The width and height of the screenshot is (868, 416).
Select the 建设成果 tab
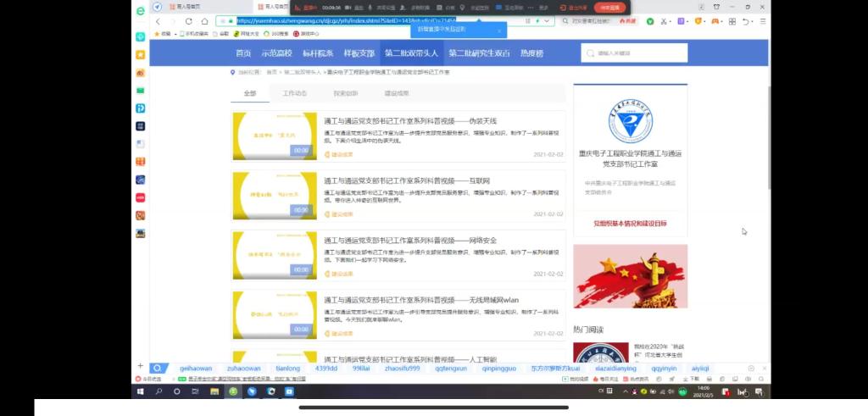397,93
